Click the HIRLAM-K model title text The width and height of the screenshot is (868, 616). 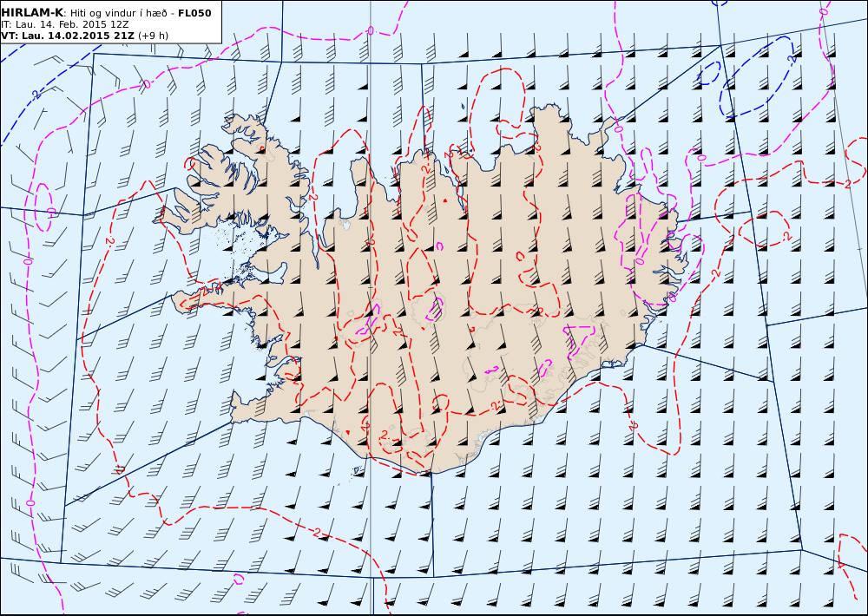coord(33,13)
